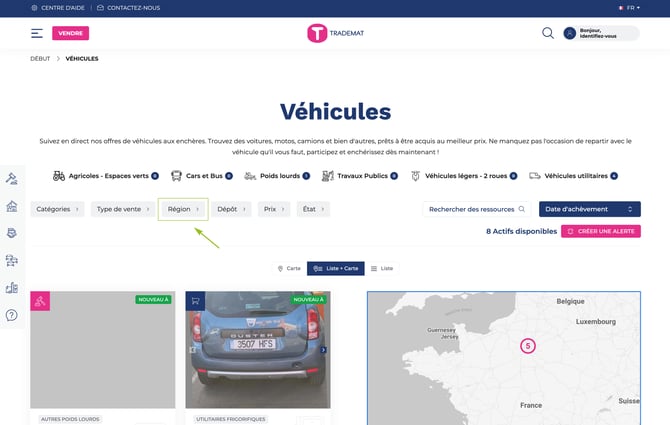The height and width of the screenshot is (425, 670).
Task: Go to Début breadcrumb
Action: tap(40, 59)
